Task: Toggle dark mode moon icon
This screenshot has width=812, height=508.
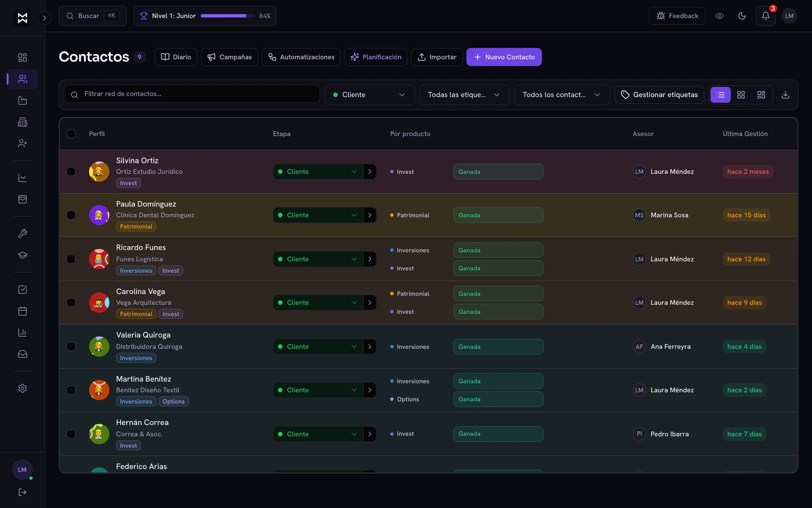Action: coord(742,16)
